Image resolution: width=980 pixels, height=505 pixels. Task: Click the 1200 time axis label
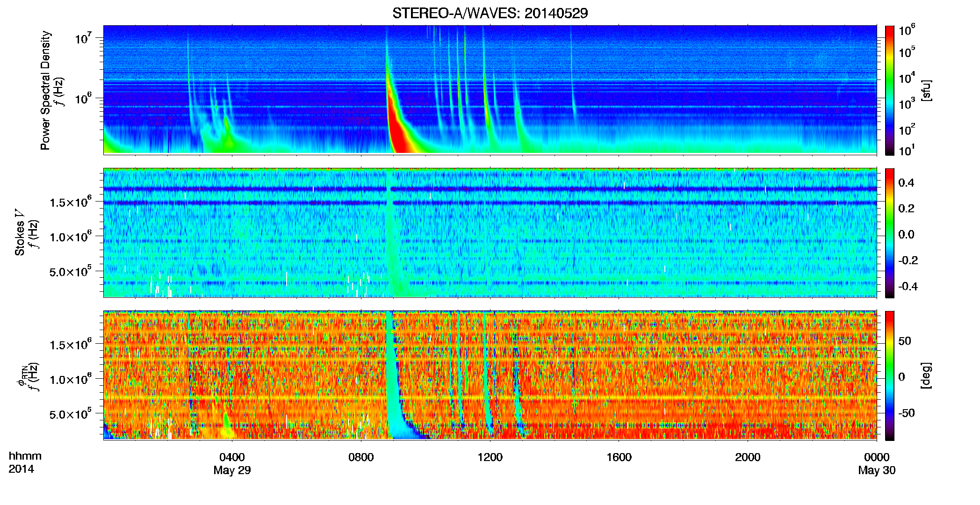(x=490, y=457)
